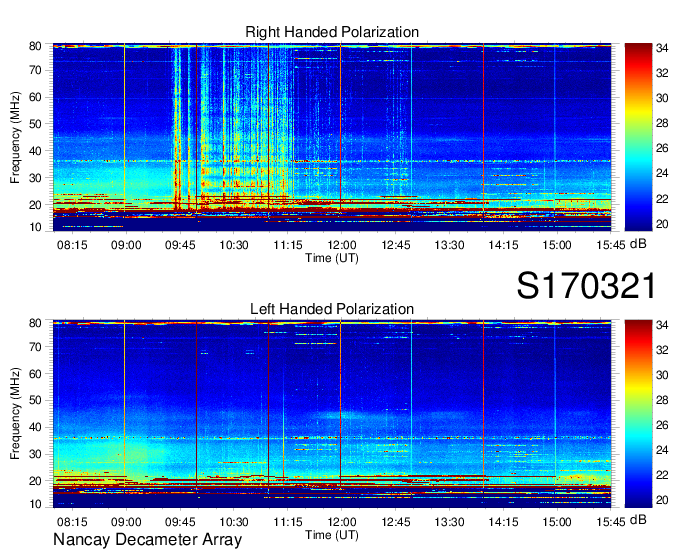This screenshot has height=552, width=680.
Task: Click the 11:15 tick on lower time axis
Action: click(288, 523)
